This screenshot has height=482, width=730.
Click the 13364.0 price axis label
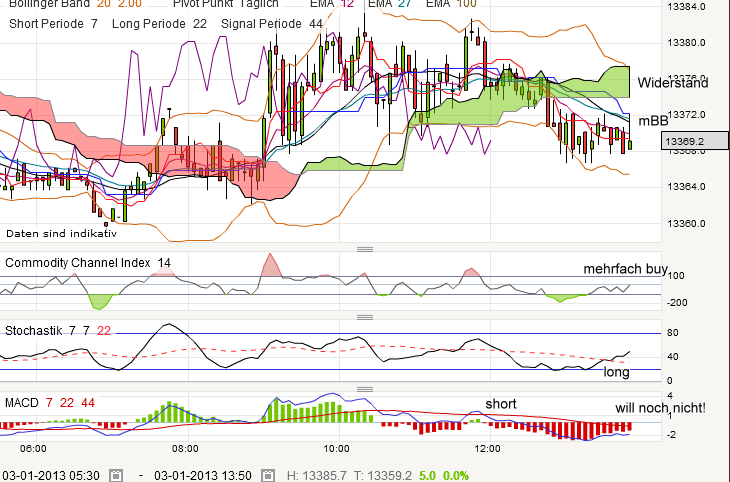pyautogui.click(x=686, y=187)
